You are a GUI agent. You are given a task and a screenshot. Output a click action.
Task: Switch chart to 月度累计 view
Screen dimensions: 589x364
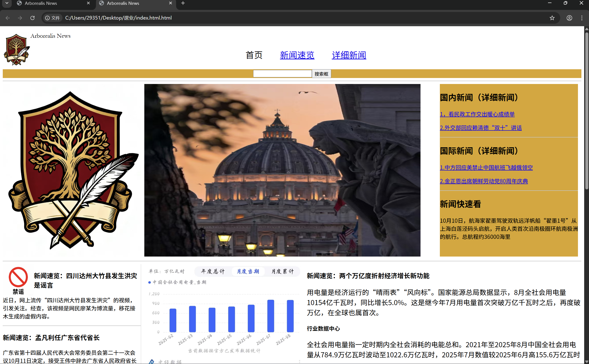pyautogui.click(x=283, y=271)
